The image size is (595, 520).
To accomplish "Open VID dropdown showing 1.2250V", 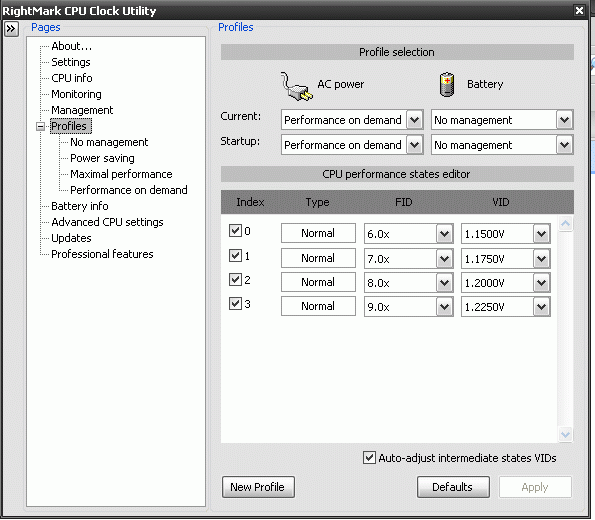I will pyautogui.click(x=541, y=306).
